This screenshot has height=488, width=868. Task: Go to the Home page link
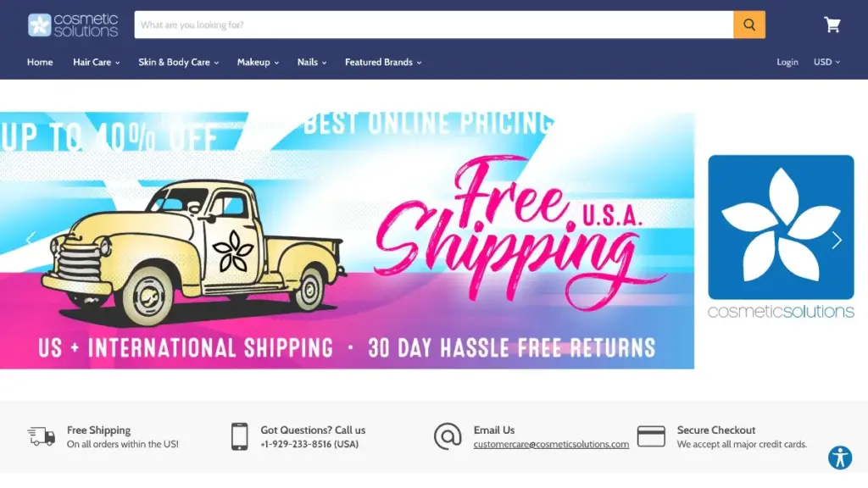pos(40,63)
